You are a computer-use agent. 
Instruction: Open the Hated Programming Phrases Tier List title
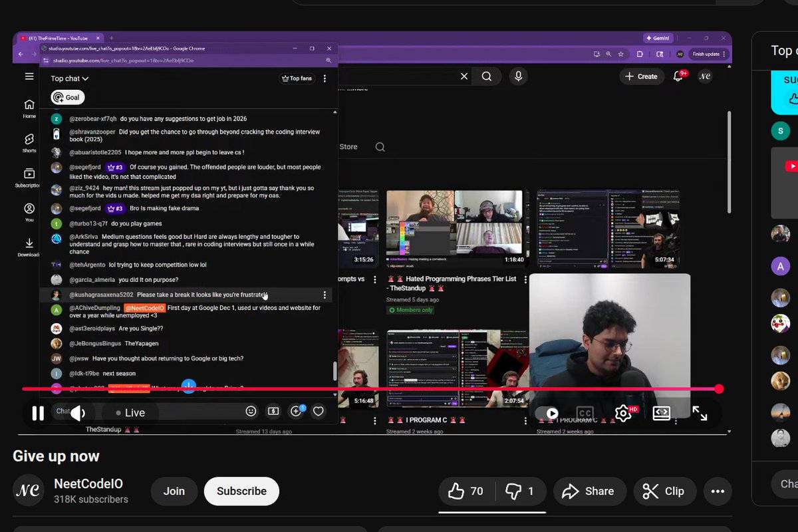click(x=452, y=283)
